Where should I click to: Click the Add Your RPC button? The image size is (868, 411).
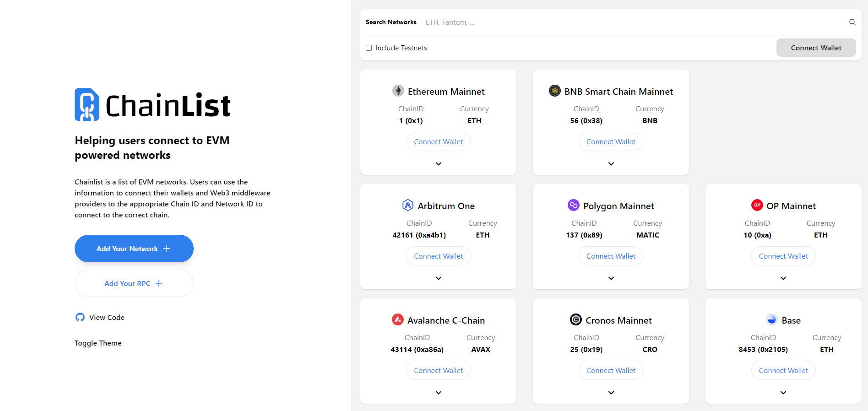point(134,283)
